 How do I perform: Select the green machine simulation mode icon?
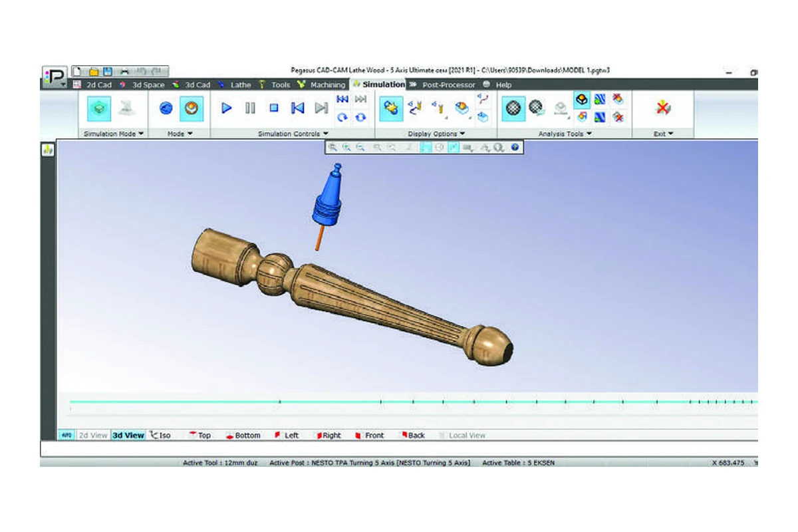click(x=100, y=108)
